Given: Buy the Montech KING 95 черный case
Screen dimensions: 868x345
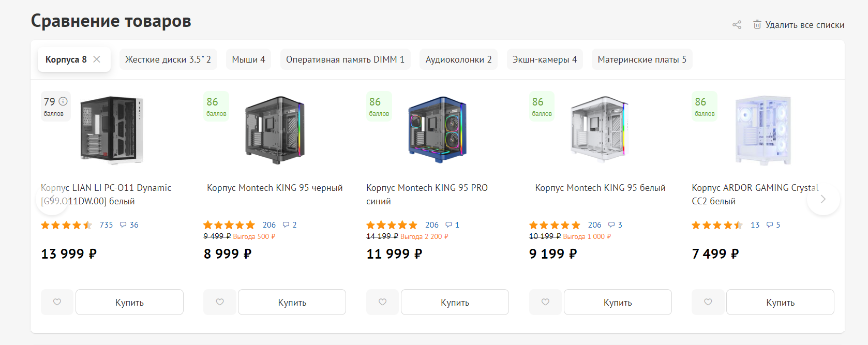Looking at the screenshot, I should pyautogui.click(x=292, y=302).
